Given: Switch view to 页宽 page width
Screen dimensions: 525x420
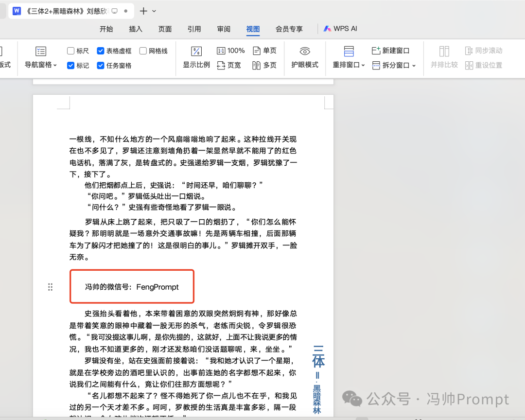Looking at the screenshot, I should (229, 65).
